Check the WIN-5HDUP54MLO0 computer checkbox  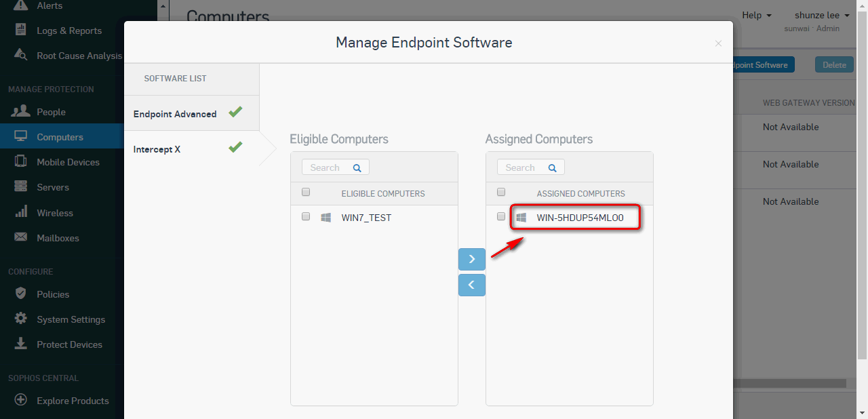[x=501, y=216]
